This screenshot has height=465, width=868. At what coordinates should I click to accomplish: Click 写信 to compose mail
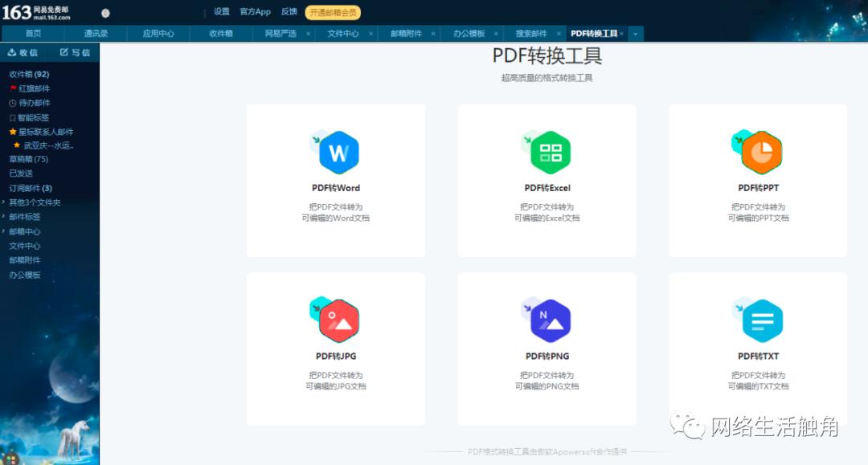click(x=75, y=52)
